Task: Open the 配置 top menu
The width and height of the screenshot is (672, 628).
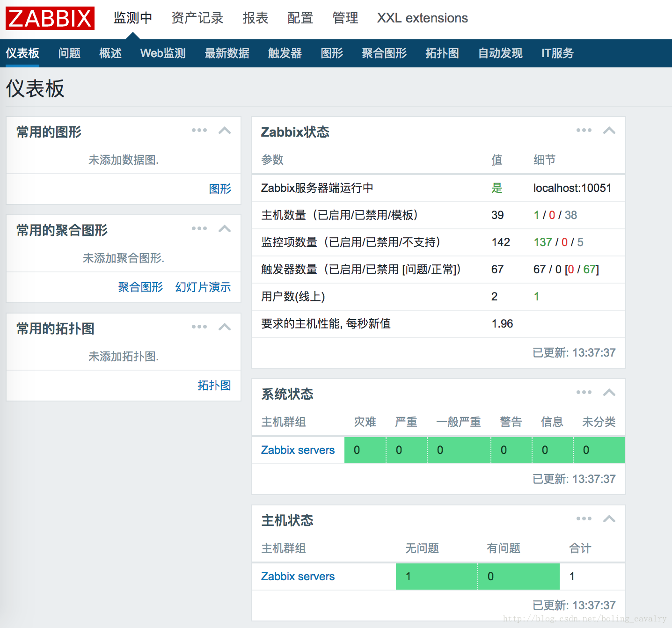Action: (300, 18)
